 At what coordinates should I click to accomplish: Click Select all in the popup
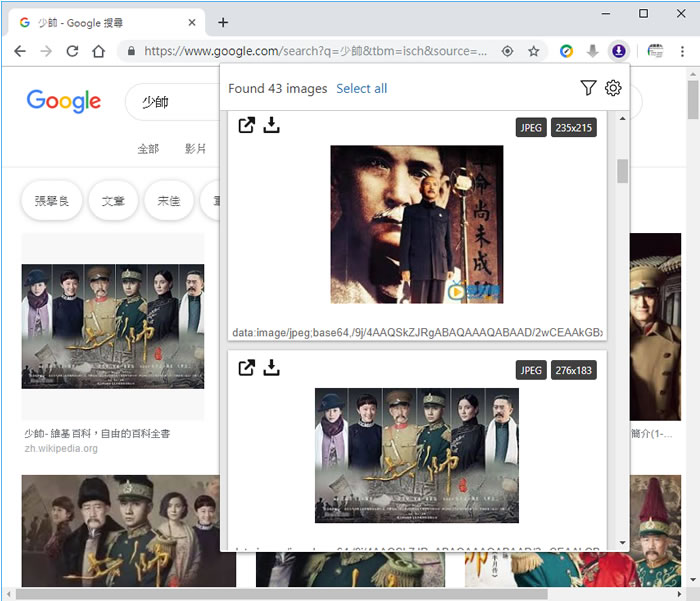point(362,88)
